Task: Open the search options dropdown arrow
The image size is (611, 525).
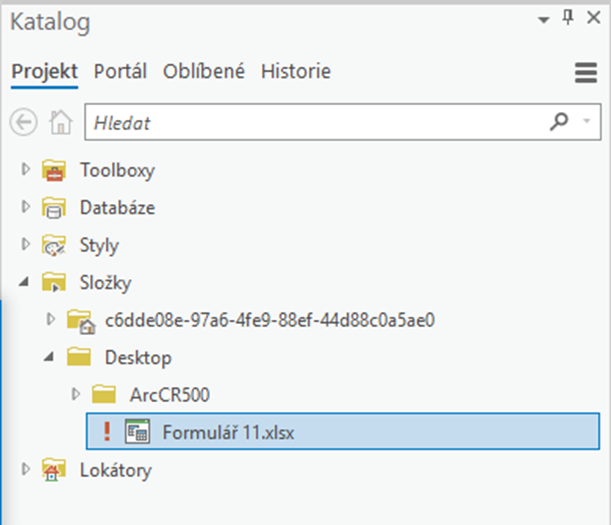Action: (x=586, y=121)
